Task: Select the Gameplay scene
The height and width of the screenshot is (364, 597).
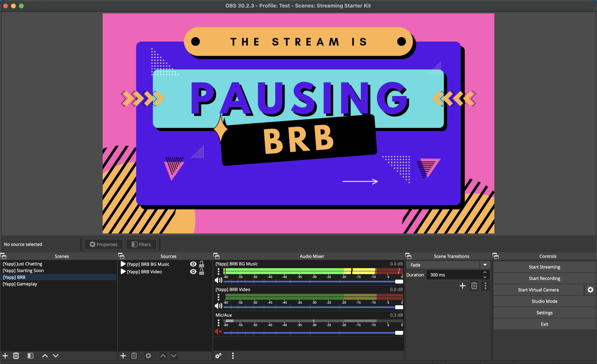Action: click(20, 284)
